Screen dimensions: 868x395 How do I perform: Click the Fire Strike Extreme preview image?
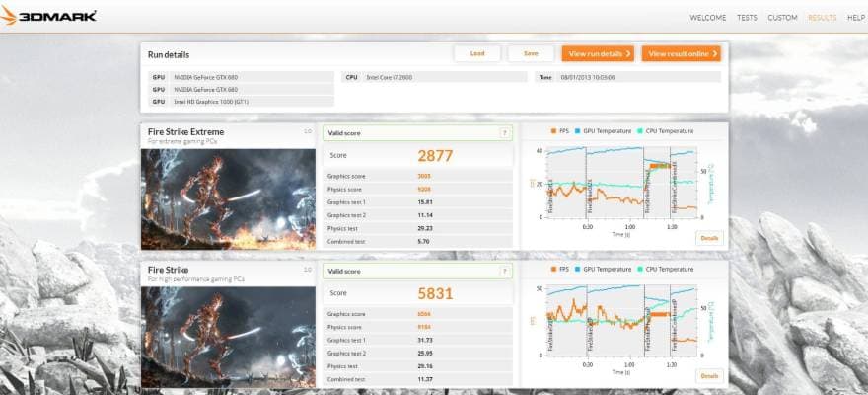(228, 199)
